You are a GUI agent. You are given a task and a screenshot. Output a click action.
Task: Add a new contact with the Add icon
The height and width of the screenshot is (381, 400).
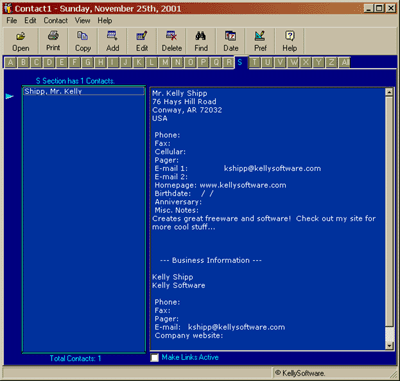112,41
